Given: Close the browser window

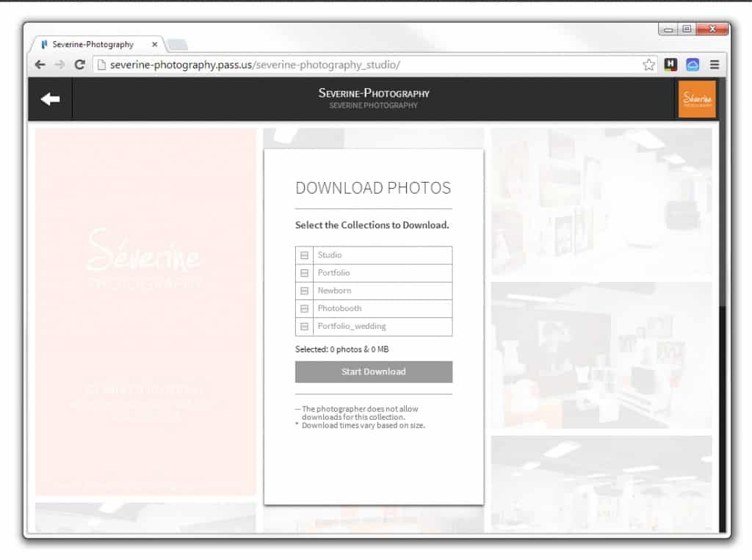Looking at the screenshot, I should pos(712,29).
